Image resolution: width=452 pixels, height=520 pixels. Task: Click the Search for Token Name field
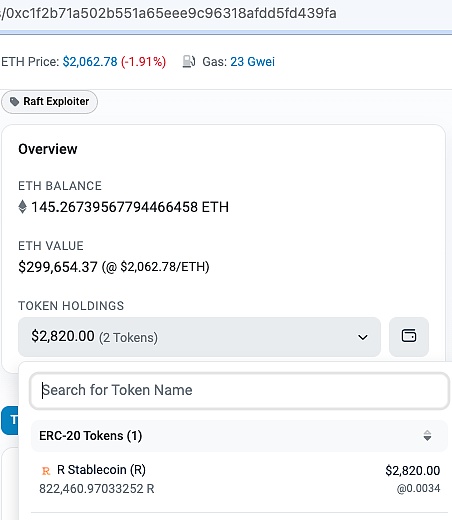pos(239,390)
